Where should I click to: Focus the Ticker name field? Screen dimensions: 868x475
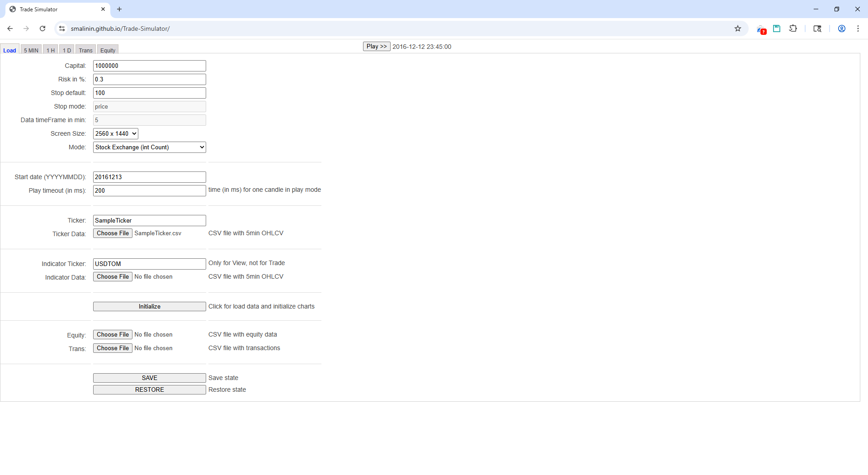(x=150, y=220)
